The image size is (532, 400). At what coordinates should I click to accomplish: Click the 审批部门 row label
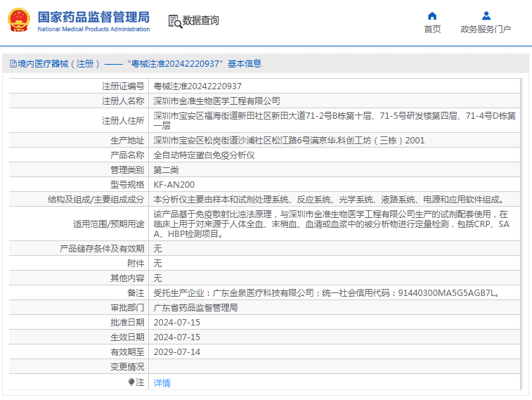click(127, 307)
